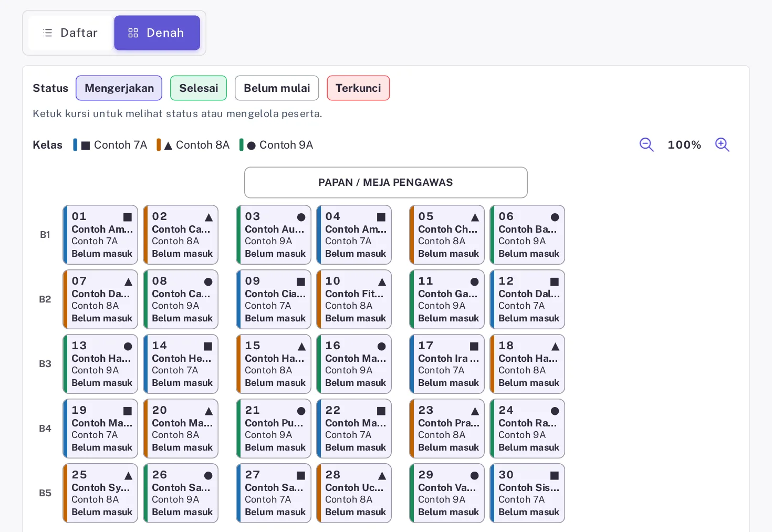The image size is (772, 532).
Task: Click the circle icon on seat 16
Action: 381,347
